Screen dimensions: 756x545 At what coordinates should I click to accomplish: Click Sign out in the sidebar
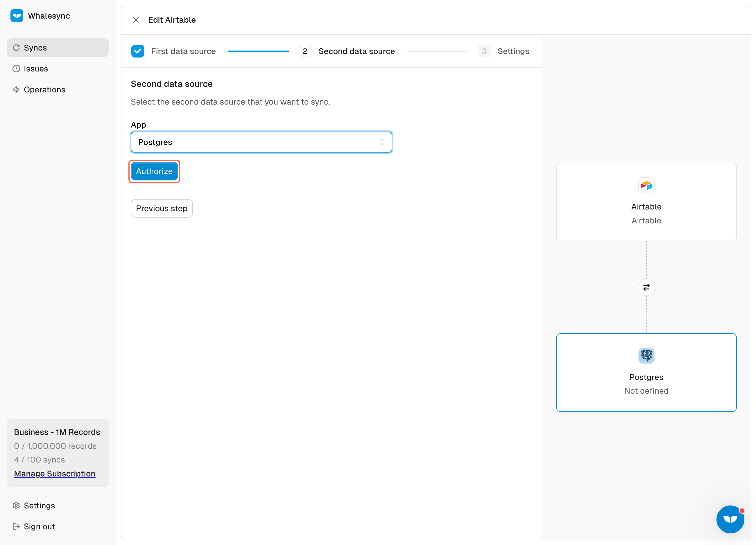coord(58,527)
